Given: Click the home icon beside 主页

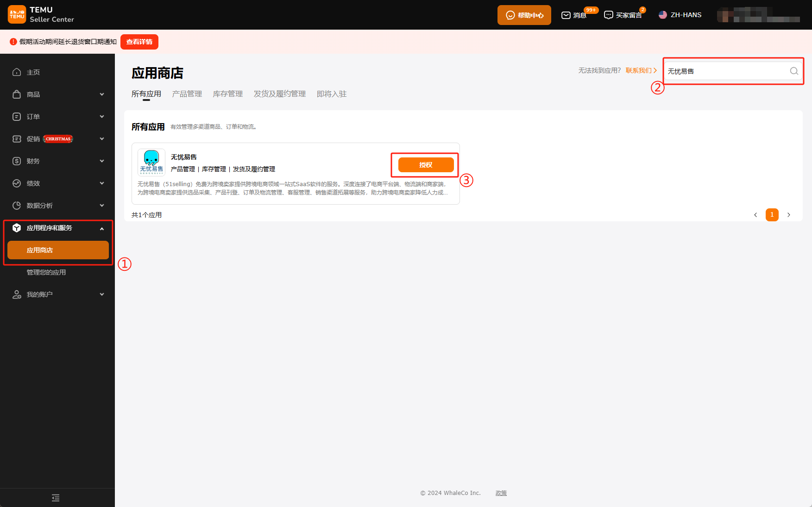Looking at the screenshot, I should [x=17, y=72].
